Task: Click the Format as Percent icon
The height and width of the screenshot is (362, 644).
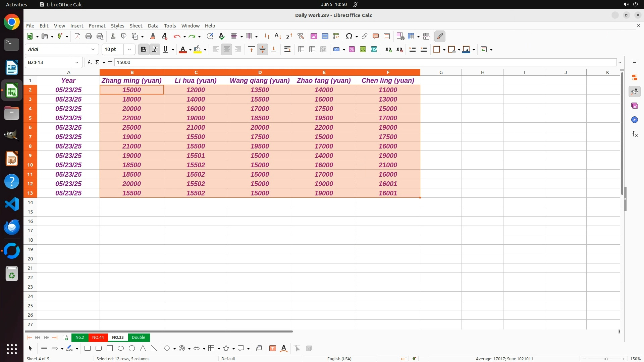Action: (352, 50)
